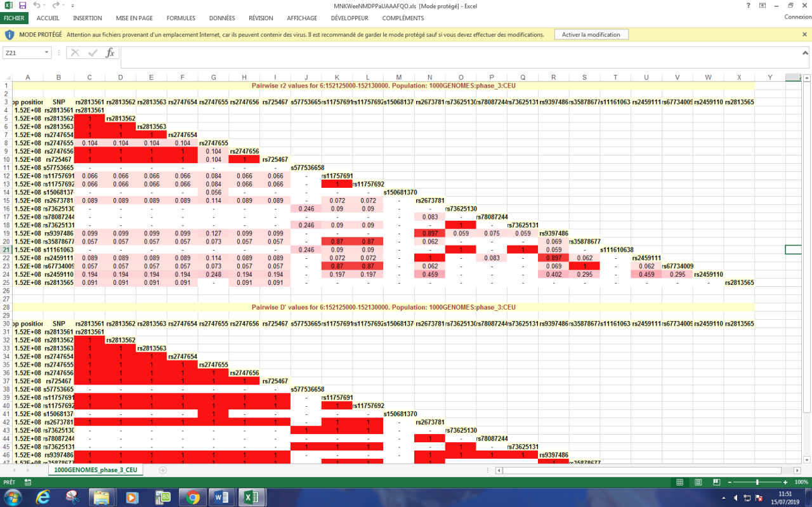Open Word from the taskbar
The width and height of the screenshot is (812, 507).
[222, 497]
